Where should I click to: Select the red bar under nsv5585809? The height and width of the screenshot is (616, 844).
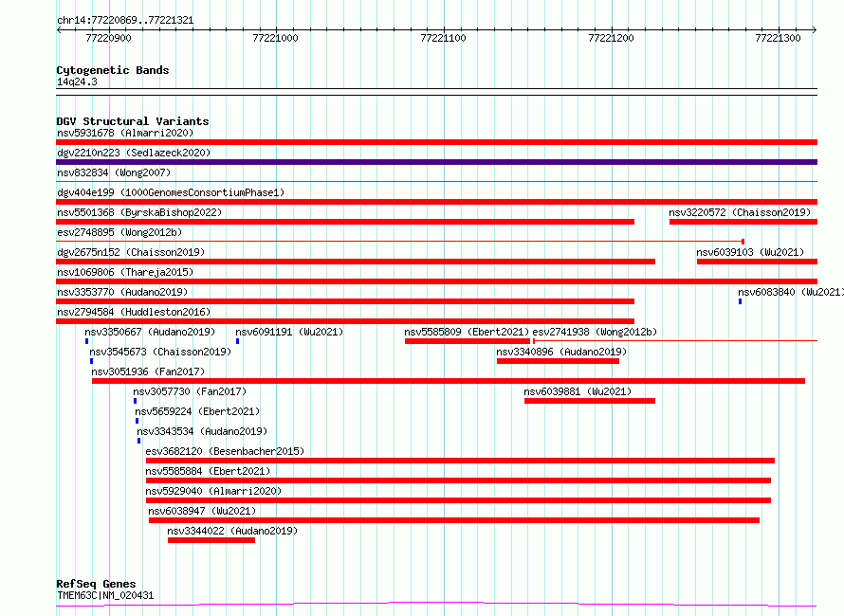pos(468,341)
